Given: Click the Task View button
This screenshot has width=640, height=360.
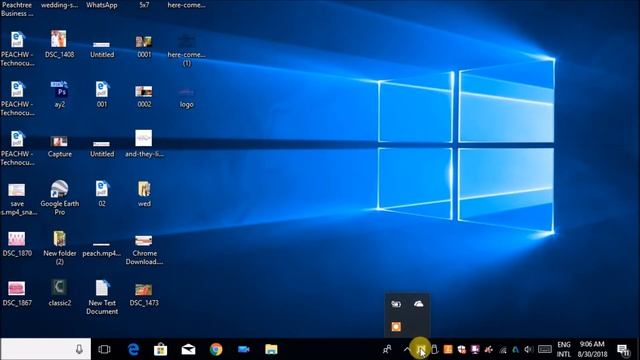Looking at the screenshot, I should 104,349.
